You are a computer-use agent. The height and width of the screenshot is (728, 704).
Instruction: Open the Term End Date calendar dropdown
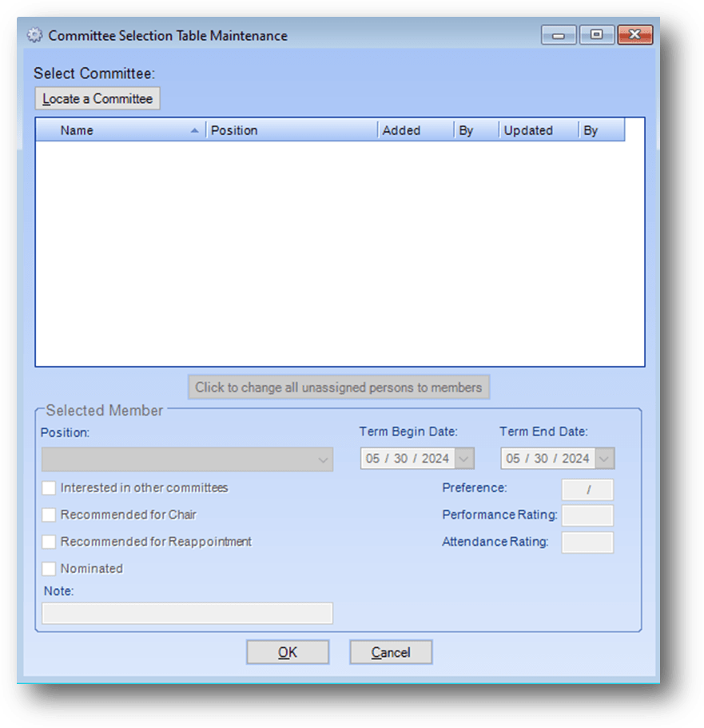[604, 459]
